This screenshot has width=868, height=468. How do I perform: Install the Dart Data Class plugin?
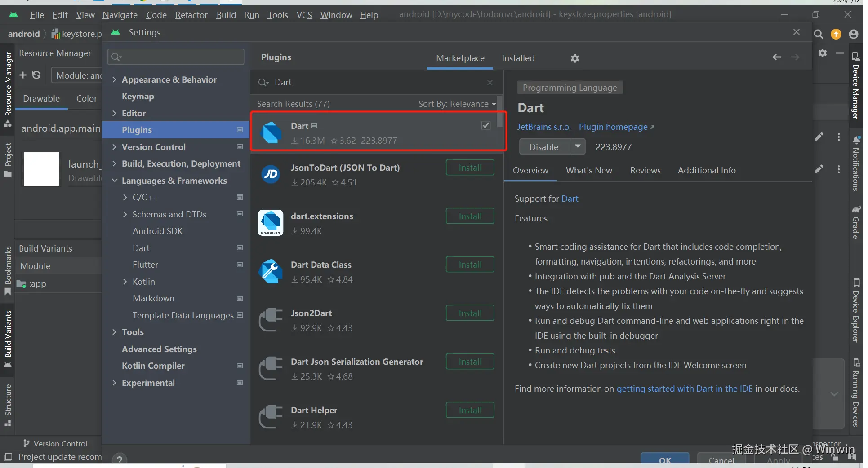[x=470, y=265]
